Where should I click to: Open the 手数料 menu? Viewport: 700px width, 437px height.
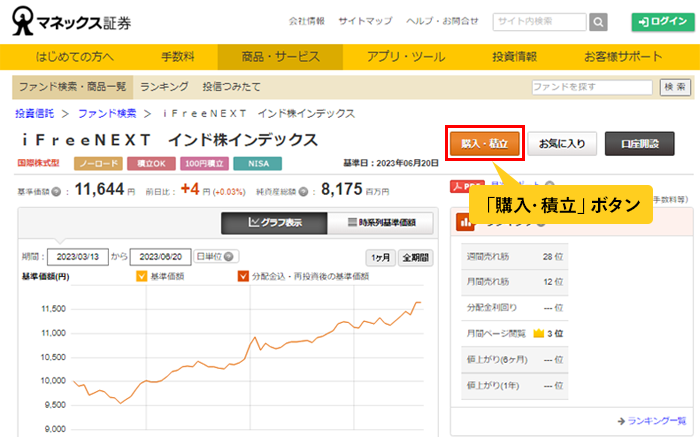178,57
